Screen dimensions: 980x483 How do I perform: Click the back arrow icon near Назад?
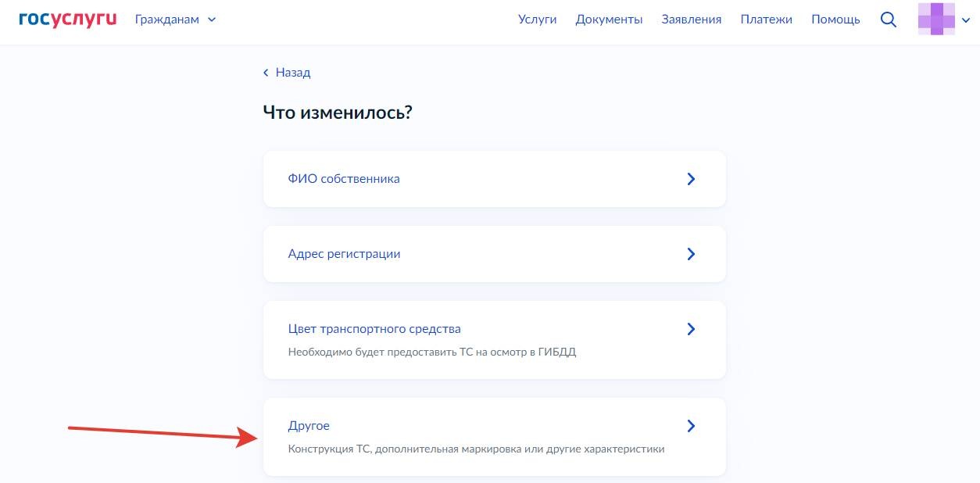coord(266,72)
